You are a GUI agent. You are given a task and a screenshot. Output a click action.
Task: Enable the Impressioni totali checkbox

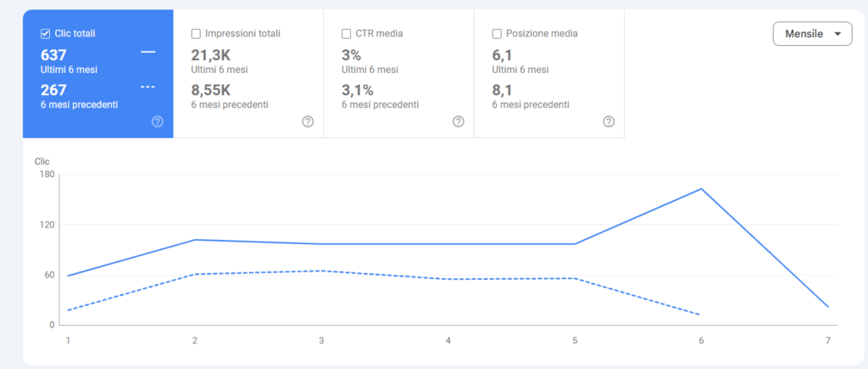pos(197,34)
